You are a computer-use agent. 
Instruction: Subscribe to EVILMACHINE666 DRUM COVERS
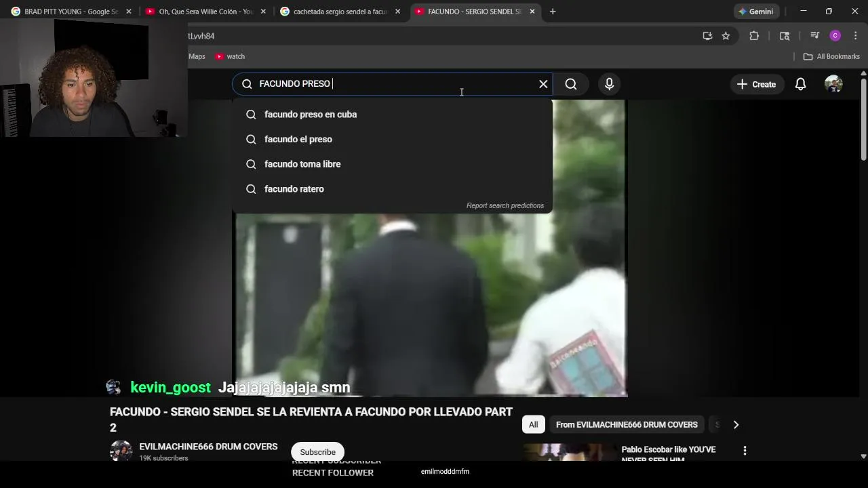[x=317, y=452]
